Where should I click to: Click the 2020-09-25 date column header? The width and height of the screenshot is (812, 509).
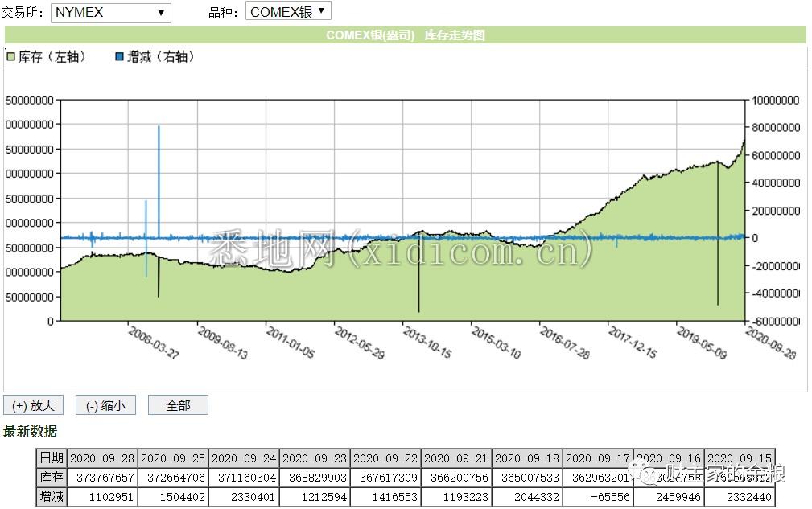click(x=173, y=458)
